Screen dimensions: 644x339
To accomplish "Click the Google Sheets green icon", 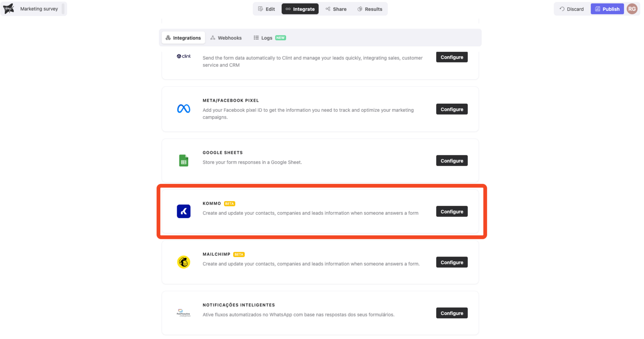I will point(184,160).
